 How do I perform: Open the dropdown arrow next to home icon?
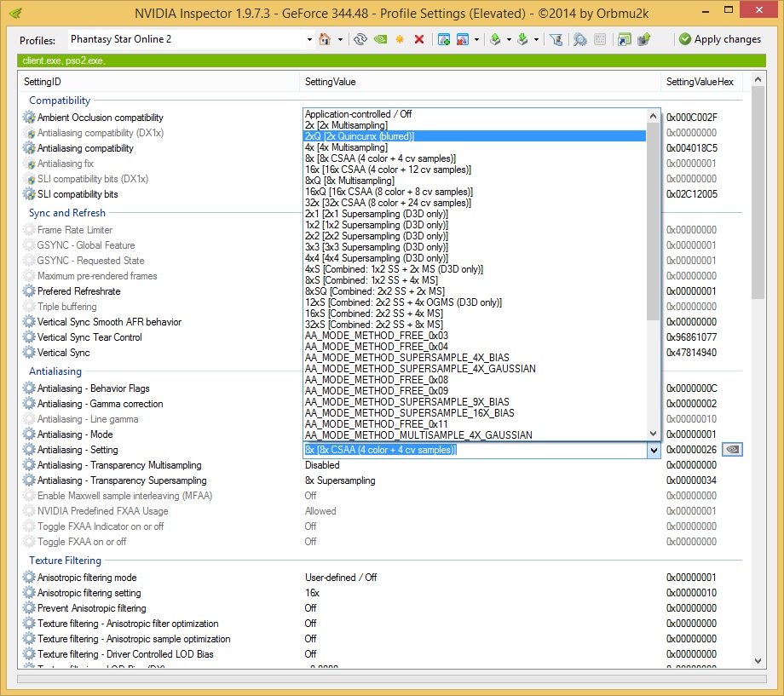click(340, 39)
